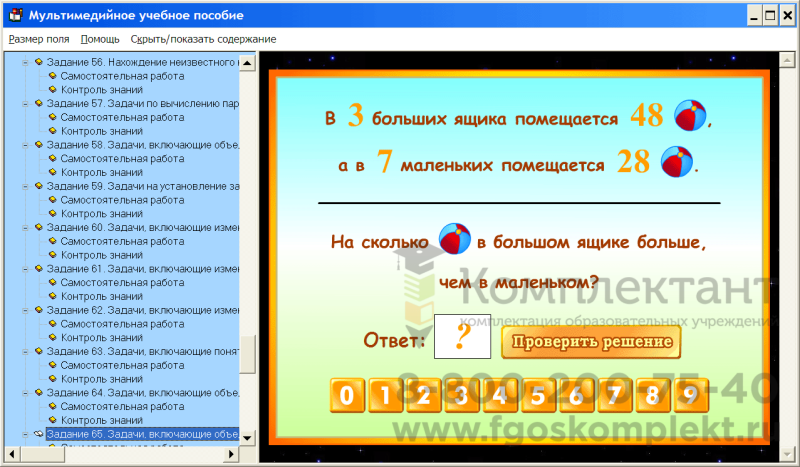The height and width of the screenshot is (467, 800).
Task: Click digit 5 tile
Action: pos(538,395)
